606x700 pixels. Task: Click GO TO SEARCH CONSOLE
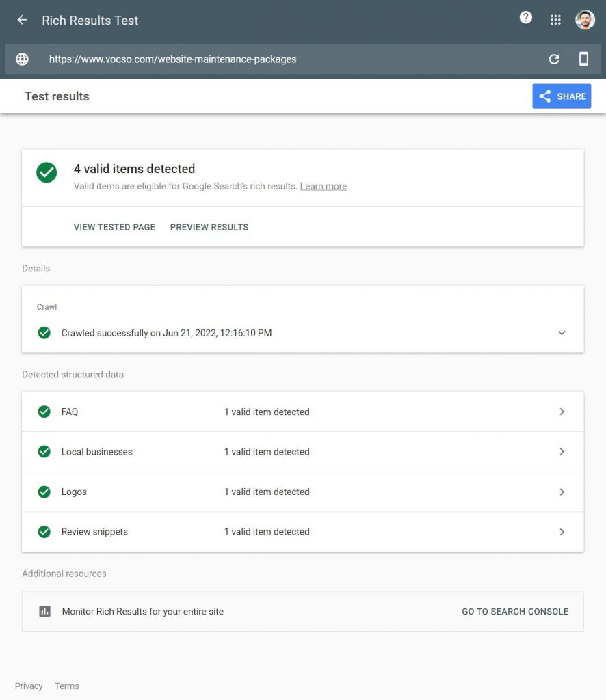click(514, 611)
